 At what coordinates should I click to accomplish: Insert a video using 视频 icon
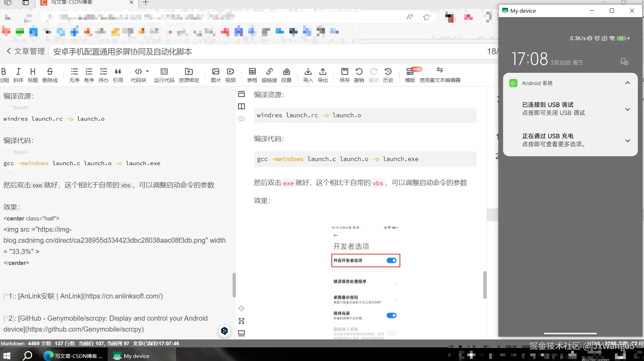pos(230,75)
